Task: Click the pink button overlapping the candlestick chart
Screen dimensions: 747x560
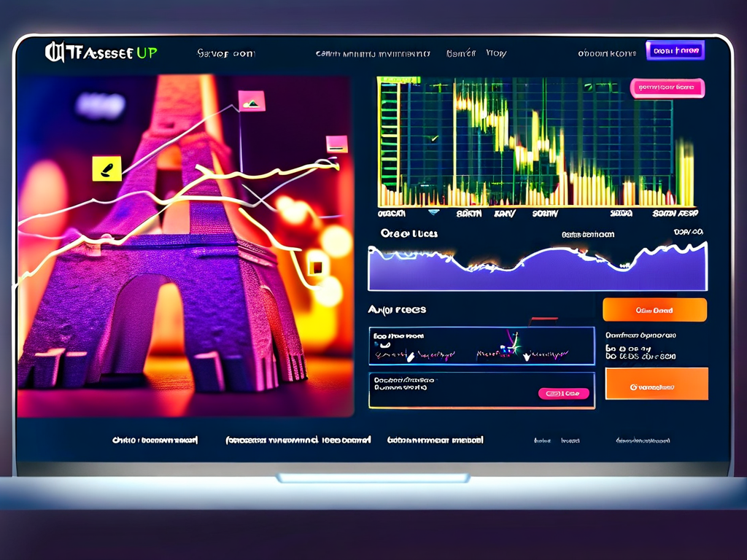Action: [667, 88]
